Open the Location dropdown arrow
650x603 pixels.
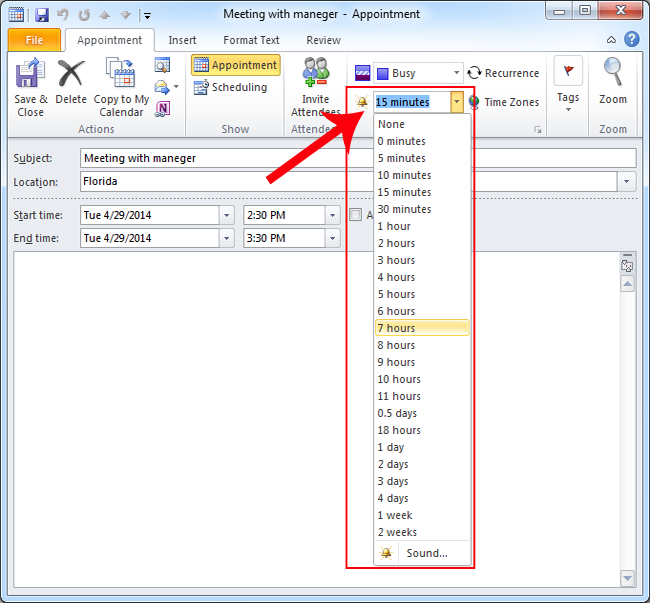(626, 182)
